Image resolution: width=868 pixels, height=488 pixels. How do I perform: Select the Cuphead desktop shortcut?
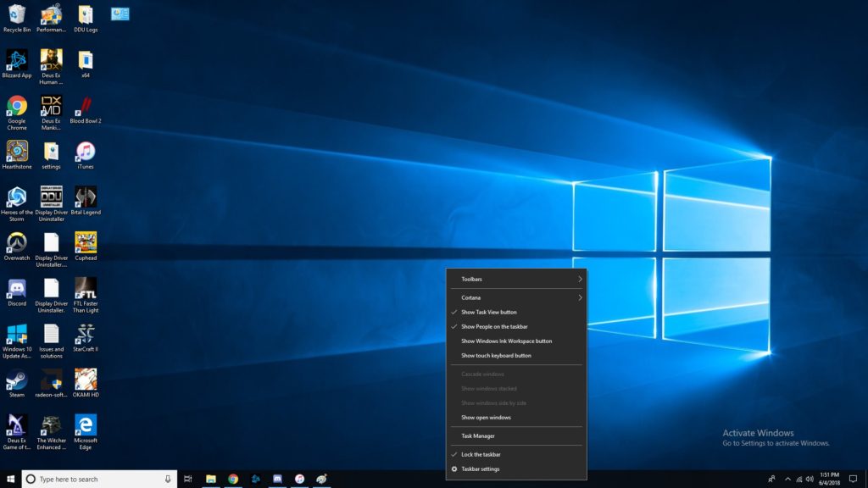click(86, 243)
